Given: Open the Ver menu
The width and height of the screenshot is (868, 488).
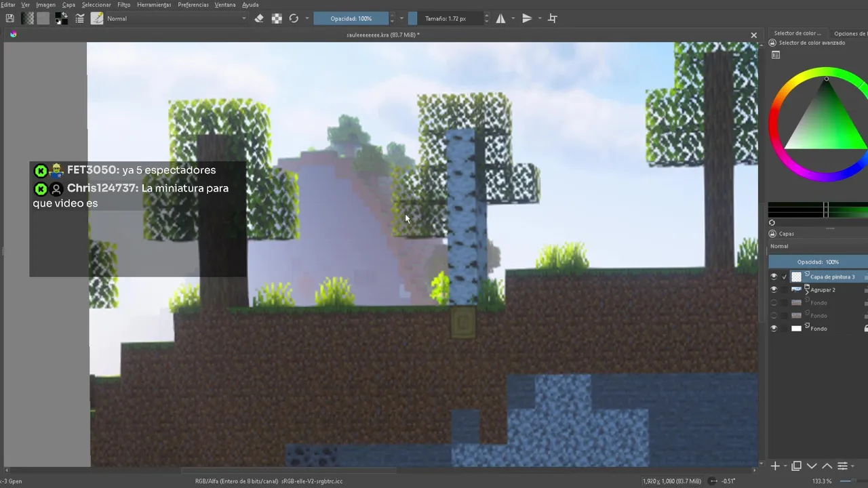Looking at the screenshot, I should point(25,5).
